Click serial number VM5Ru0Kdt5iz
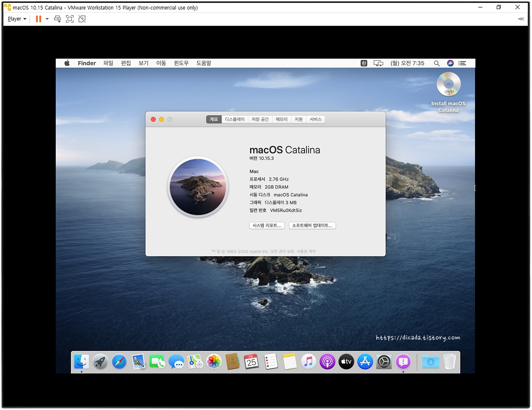The height and width of the screenshot is (410, 532). click(x=286, y=210)
